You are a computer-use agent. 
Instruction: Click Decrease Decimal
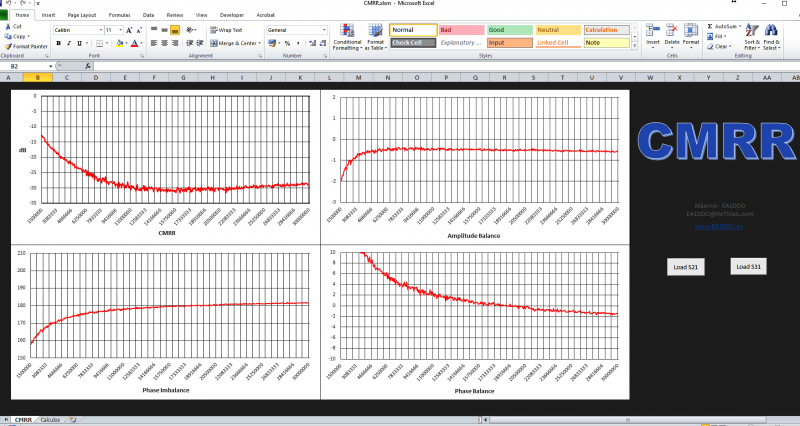click(x=323, y=43)
